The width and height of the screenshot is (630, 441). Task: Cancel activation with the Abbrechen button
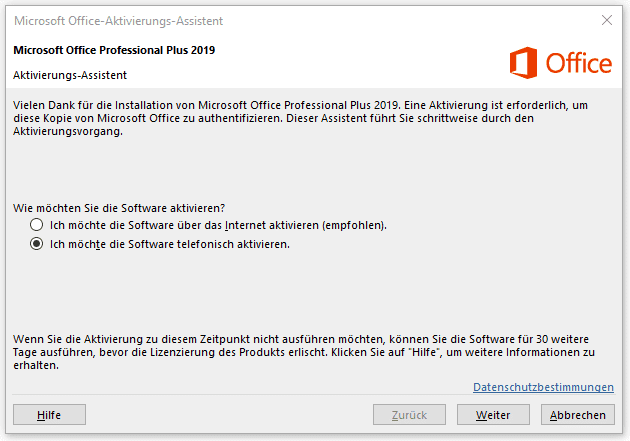(577, 414)
